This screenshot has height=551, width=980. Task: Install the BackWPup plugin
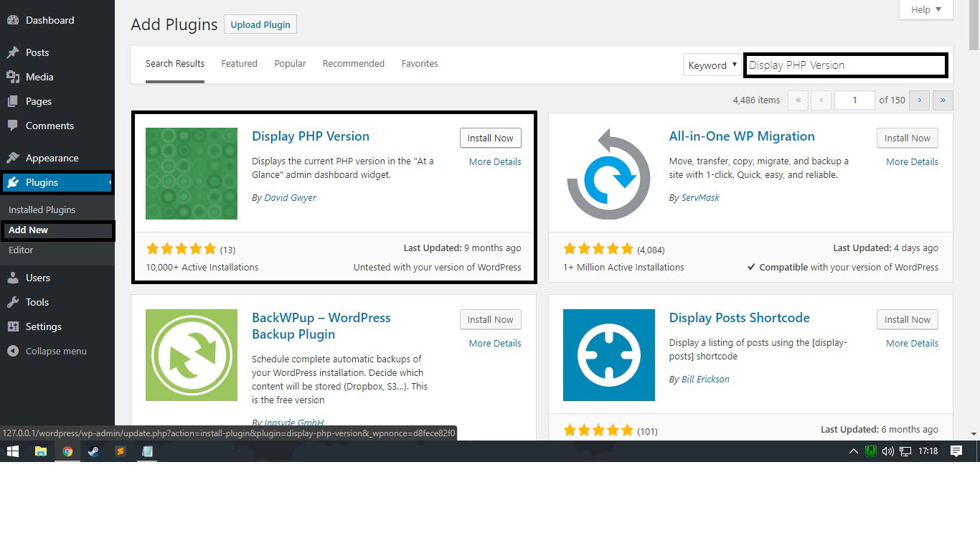[x=491, y=319]
